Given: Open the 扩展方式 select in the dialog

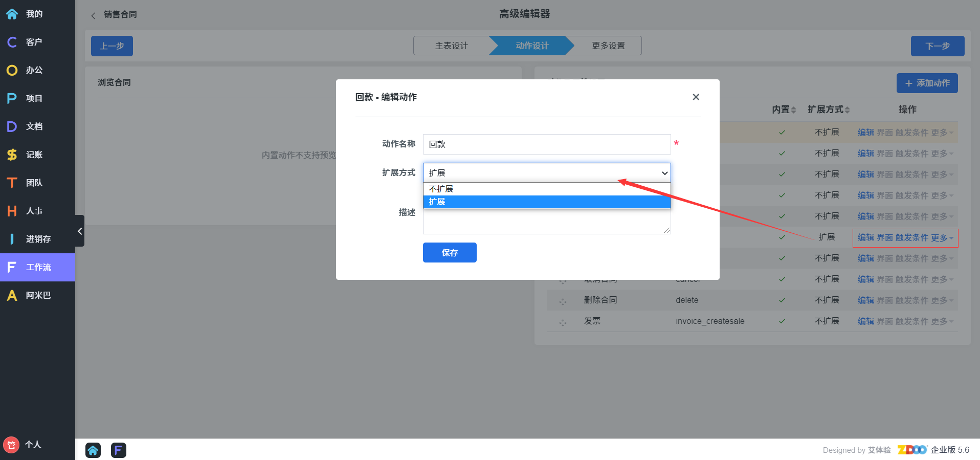Looking at the screenshot, I should tap(547, 173).
